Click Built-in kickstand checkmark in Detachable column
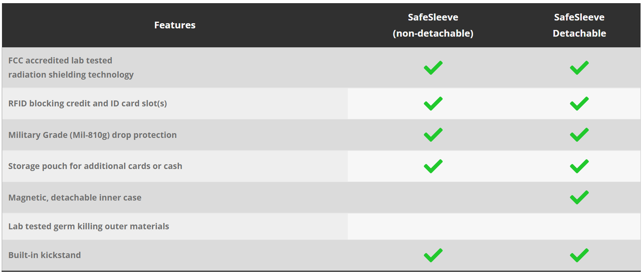The width and height of the screenshot is (644, 275). (x=579, y=255)
